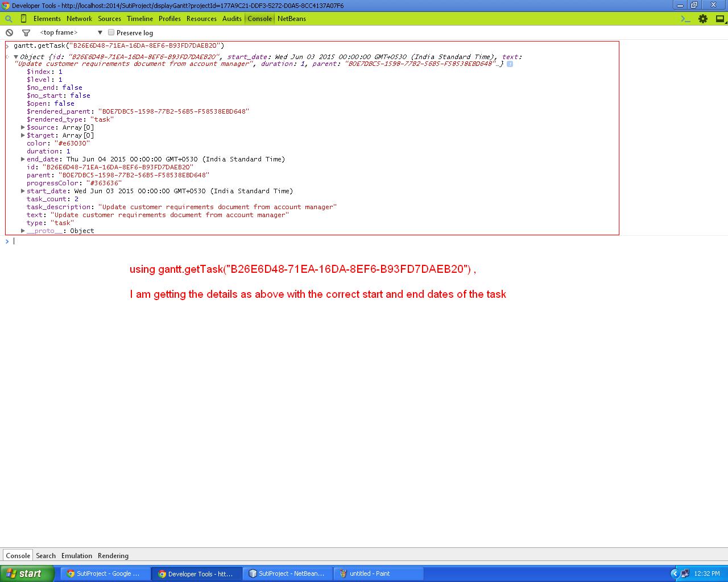This screenshot has width=728, height=582.
Task: Click the object info badge after parent value
Action: point(510,64)
